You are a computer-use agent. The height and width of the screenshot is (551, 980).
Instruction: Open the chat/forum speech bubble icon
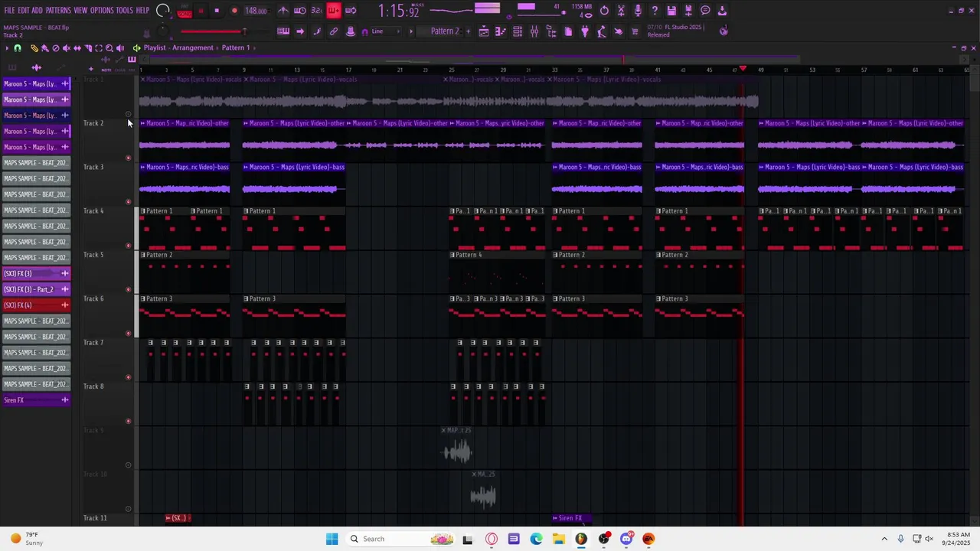pos(705,11)
